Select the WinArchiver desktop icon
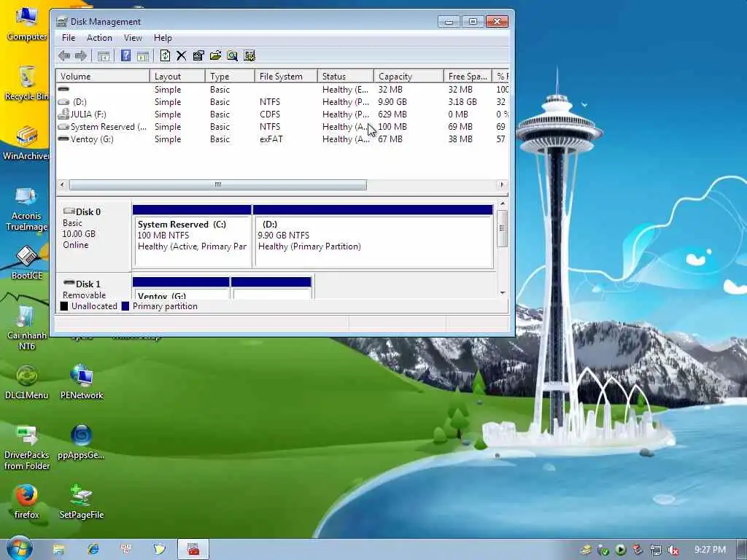The image size is (747, 560). point(26,143)
